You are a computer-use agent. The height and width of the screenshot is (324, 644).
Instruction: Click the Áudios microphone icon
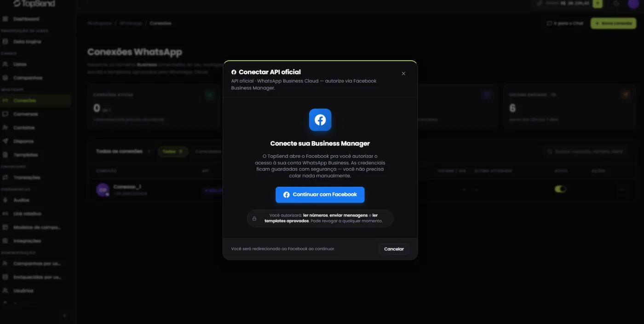coord(6,200)
